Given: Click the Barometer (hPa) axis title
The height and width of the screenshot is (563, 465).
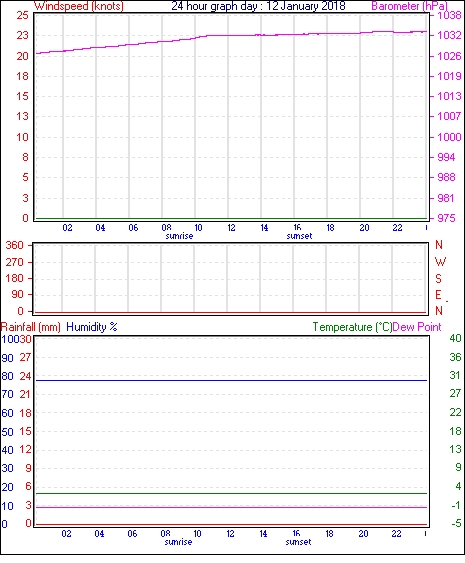Looking at the screenshot, I should coord(409,6).
